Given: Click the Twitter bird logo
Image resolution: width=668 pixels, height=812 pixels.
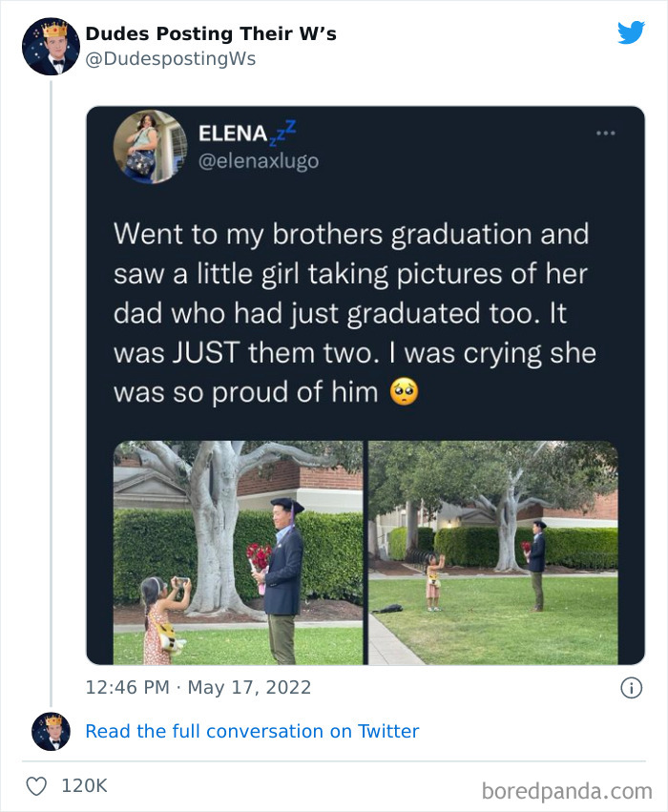Looking at the screenshot, I should click(631, 33).
